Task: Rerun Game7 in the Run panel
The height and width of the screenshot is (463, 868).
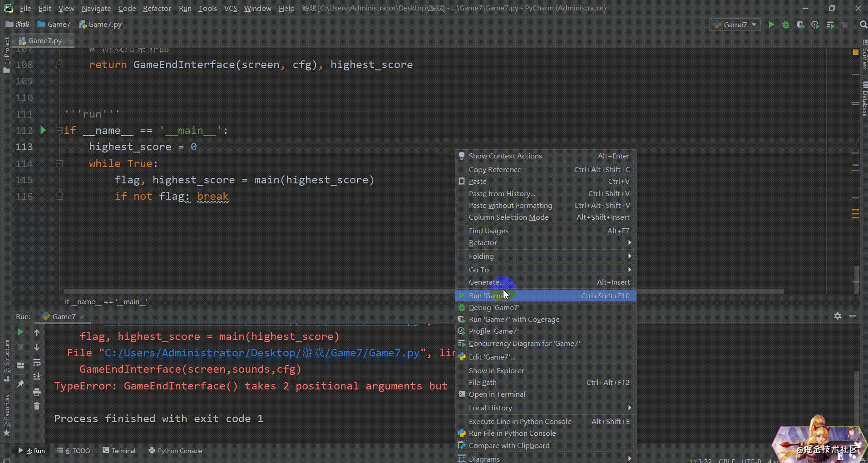Action: (20, 332)
